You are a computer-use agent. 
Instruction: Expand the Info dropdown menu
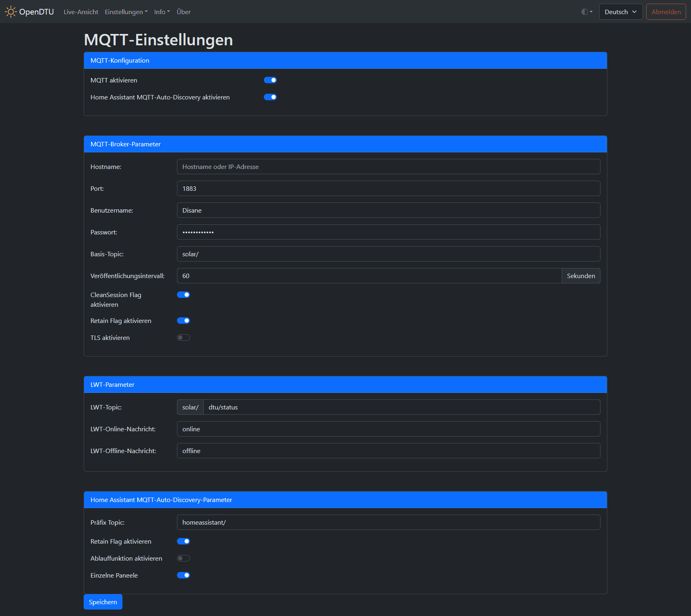point(162,12)
